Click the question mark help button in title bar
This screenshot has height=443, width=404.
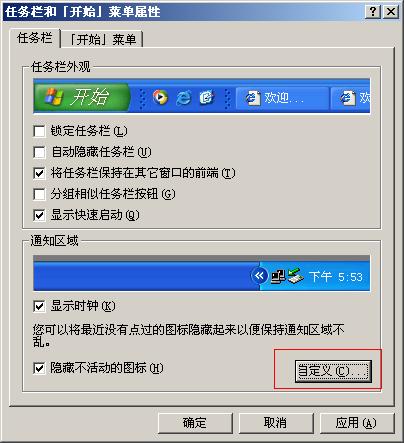pos(373,12)
